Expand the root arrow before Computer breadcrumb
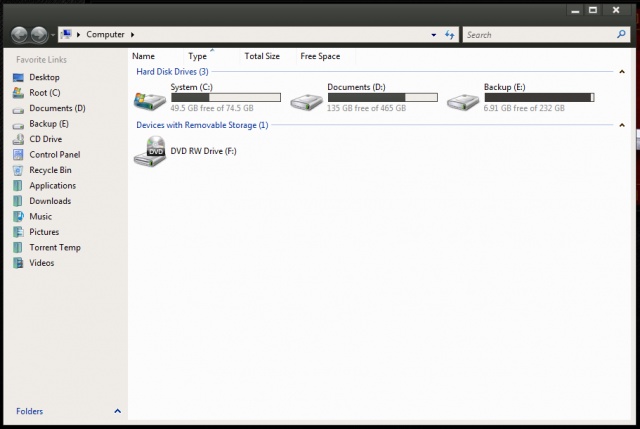 [78, 35]
